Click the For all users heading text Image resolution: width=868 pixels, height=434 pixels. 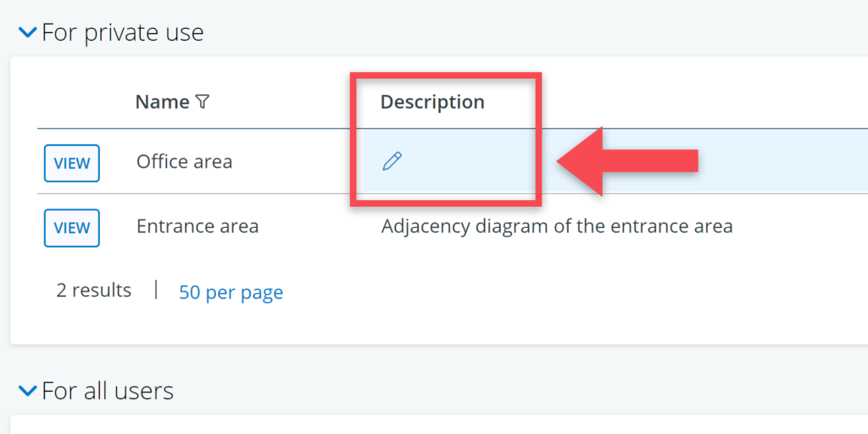[108, 391]
